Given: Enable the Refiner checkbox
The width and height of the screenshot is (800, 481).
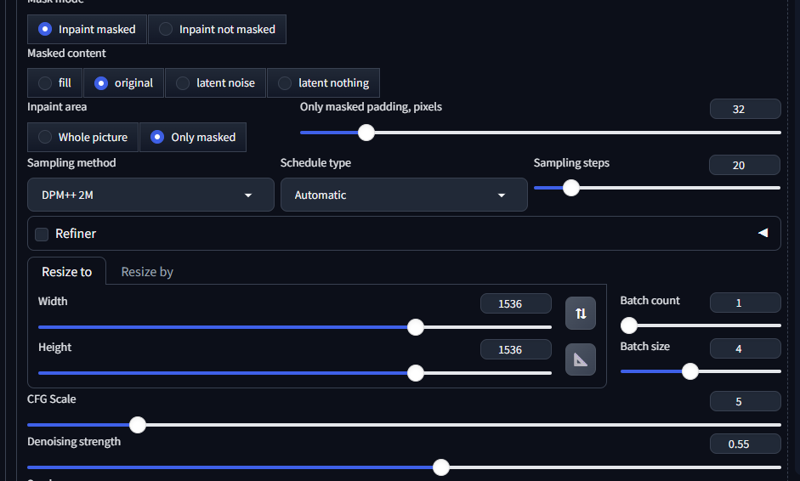Looking at the screenshot, I should [x=42, y=234].
